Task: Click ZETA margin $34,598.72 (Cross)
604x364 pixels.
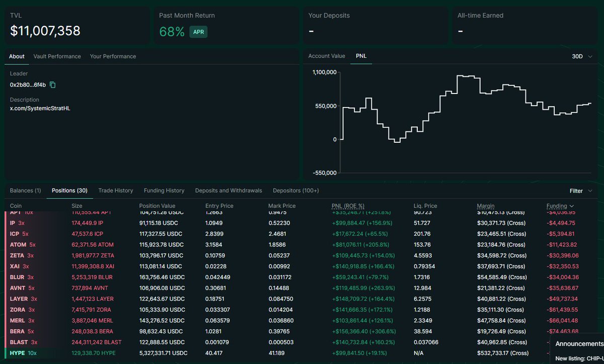Action: pyautogui.click(x=501, y=255)
